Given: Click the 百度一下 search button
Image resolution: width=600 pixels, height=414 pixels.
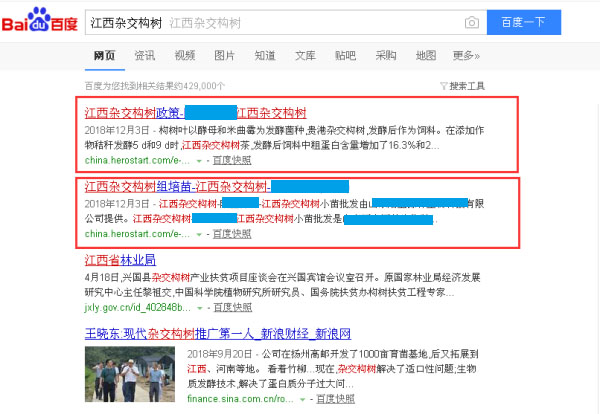Looking at the screenshot, I should coord(524,22).
